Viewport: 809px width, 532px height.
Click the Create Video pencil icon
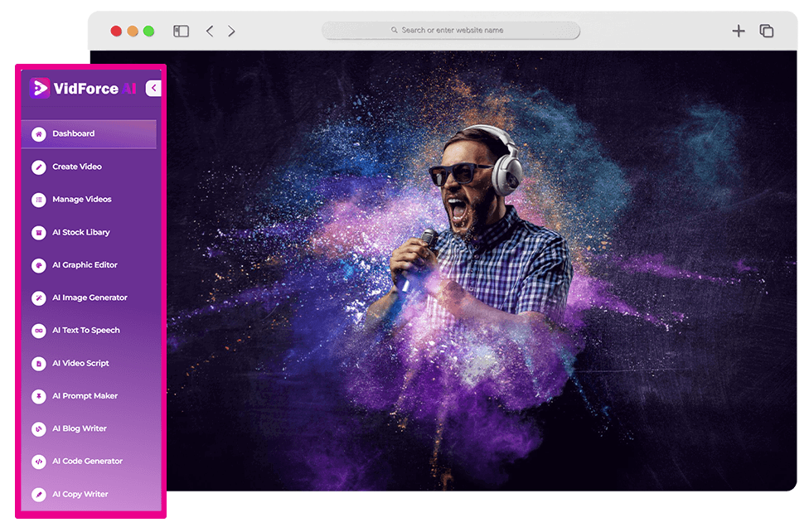(38, 167)
